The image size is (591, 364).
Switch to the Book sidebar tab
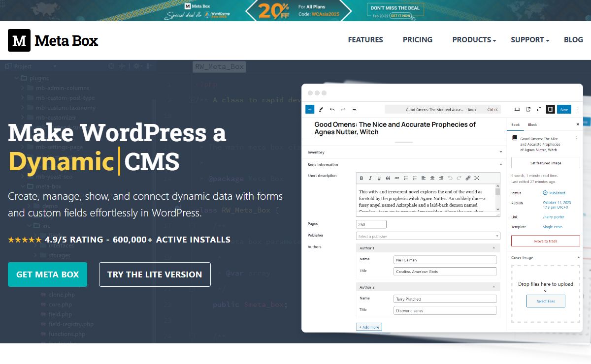tap(516, 124)
